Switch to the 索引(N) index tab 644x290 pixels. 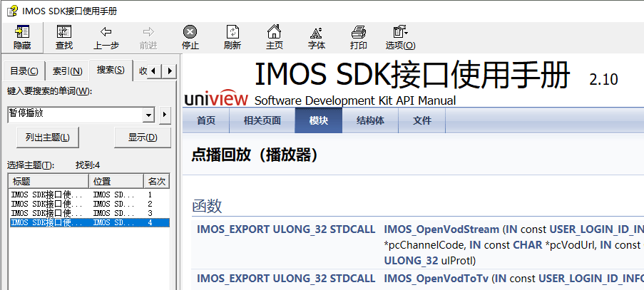pyautogui.click(x=67, y=71)
